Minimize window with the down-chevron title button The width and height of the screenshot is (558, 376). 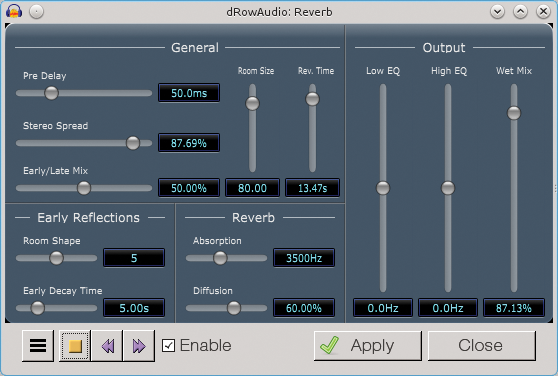tap(497, 12)
